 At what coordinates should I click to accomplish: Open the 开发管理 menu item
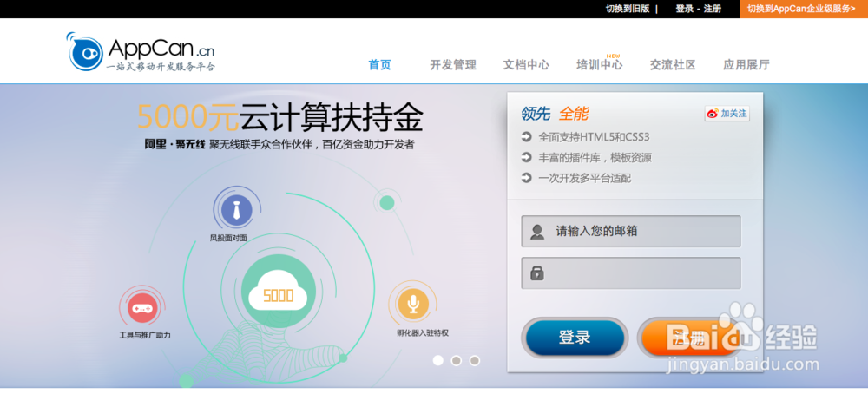453,65
